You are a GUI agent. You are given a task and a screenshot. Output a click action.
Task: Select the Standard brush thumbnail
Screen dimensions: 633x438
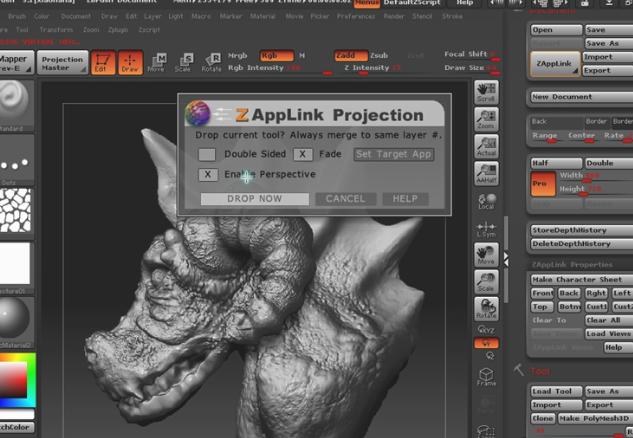[x=14, y=104]
